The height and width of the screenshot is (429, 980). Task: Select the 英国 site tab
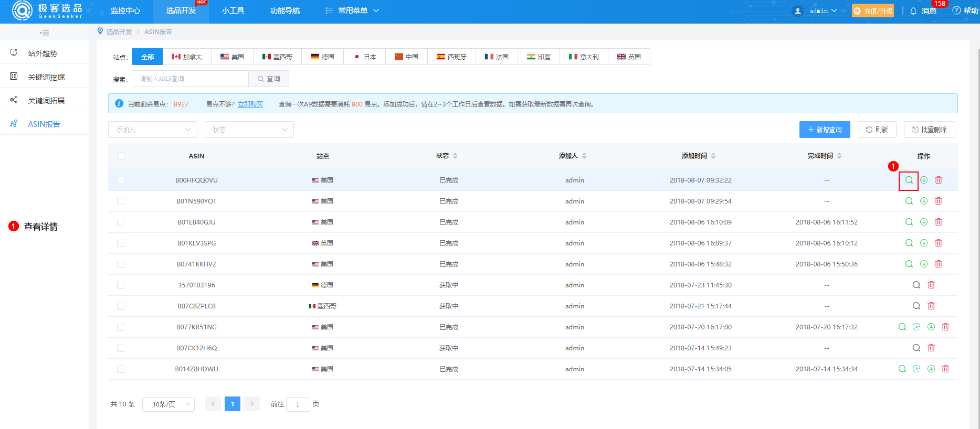(629, 57)
